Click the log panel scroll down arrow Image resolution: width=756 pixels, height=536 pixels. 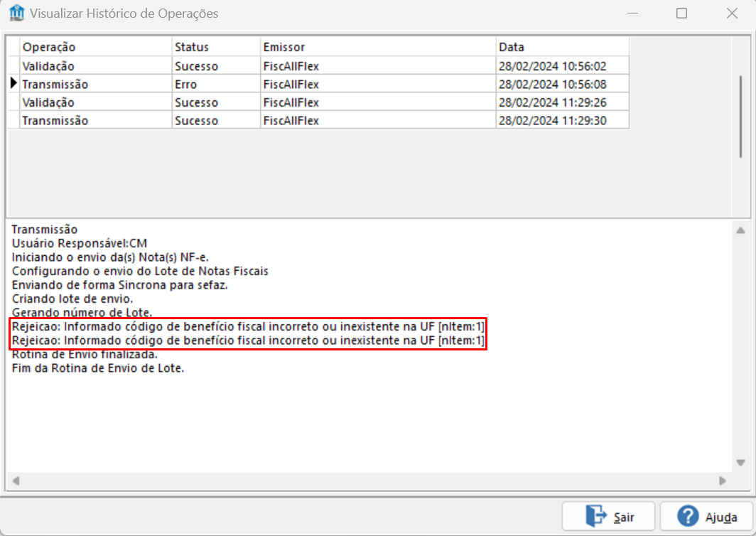(x=740, y=463)
